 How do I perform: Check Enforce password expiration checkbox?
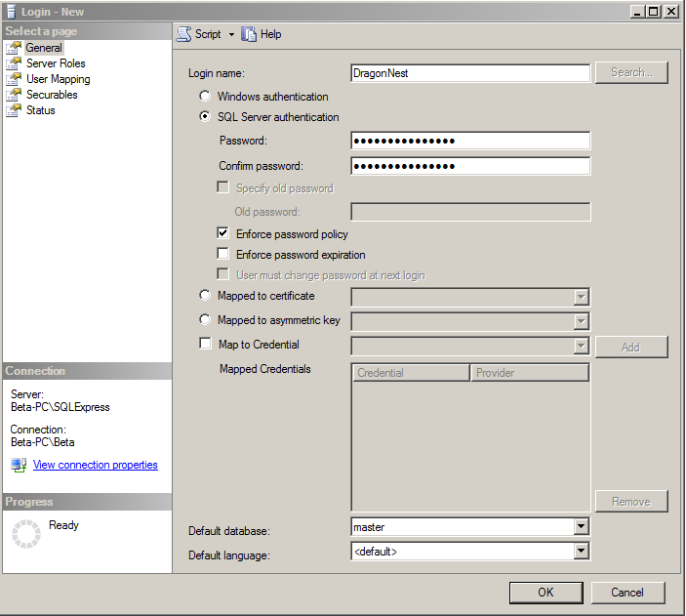(x=223, y=254)
